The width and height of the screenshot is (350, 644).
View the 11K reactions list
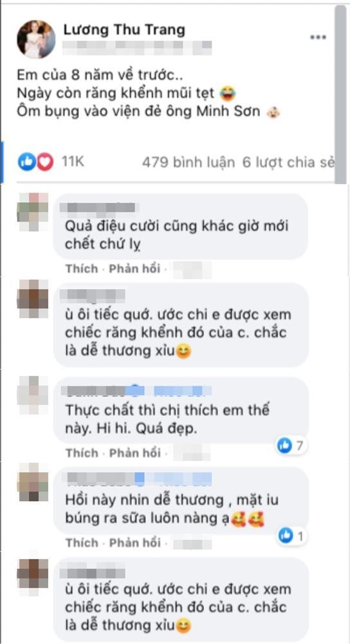(73, 162)
